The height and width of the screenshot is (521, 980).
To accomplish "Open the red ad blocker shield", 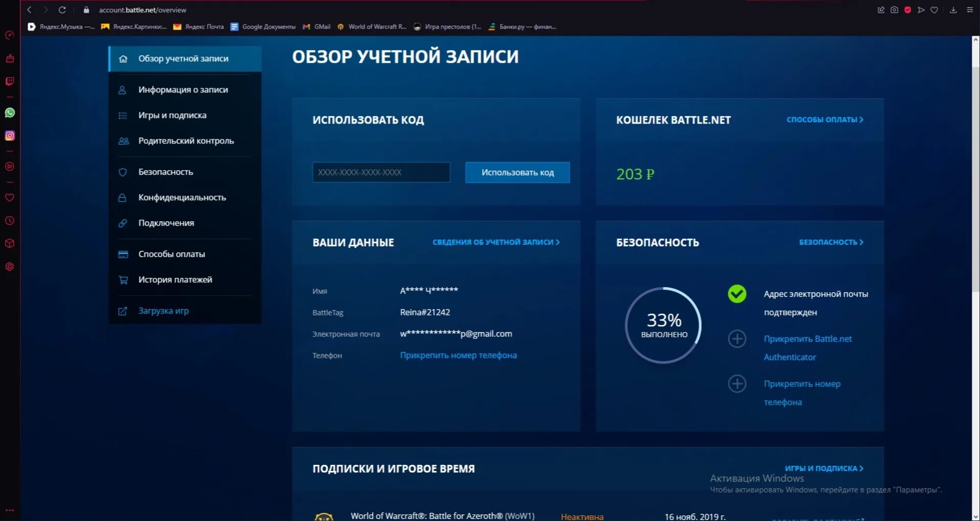I will pyautogui.click(x=907, y=10).
